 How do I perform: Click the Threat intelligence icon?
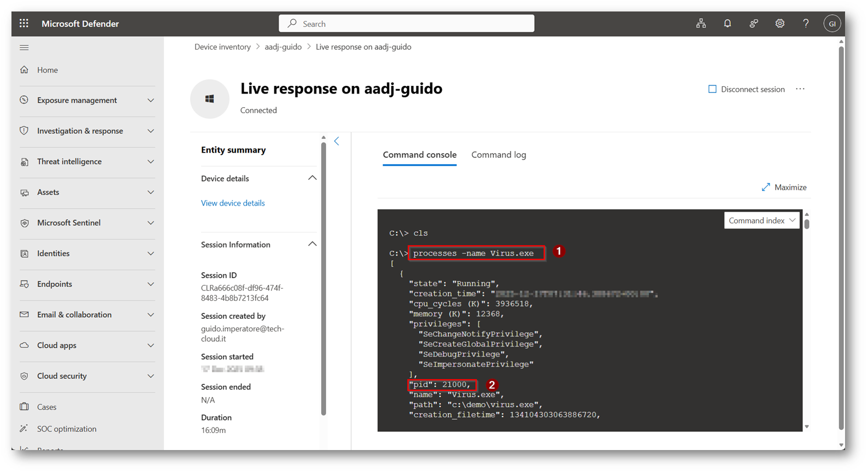[24, 161]
